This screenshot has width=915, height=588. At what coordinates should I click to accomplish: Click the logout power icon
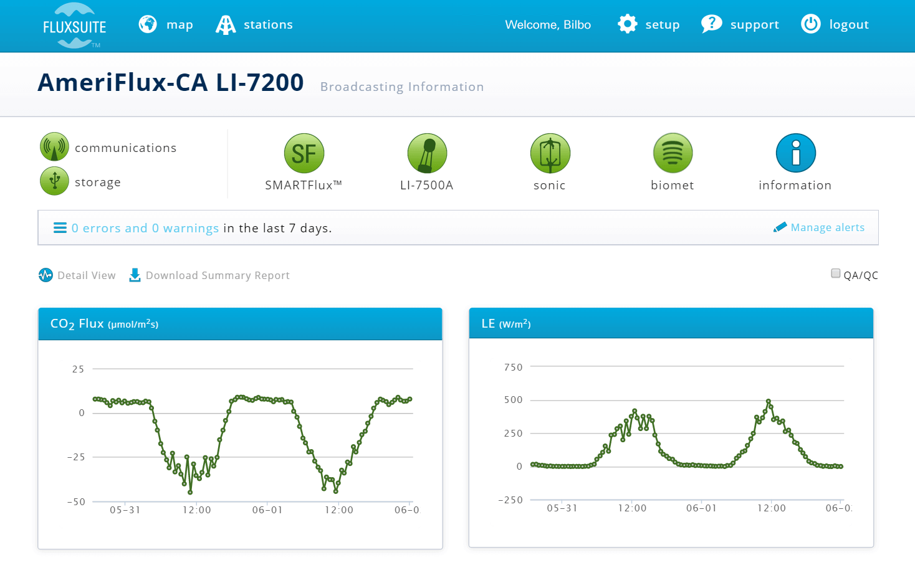(811, 24)
